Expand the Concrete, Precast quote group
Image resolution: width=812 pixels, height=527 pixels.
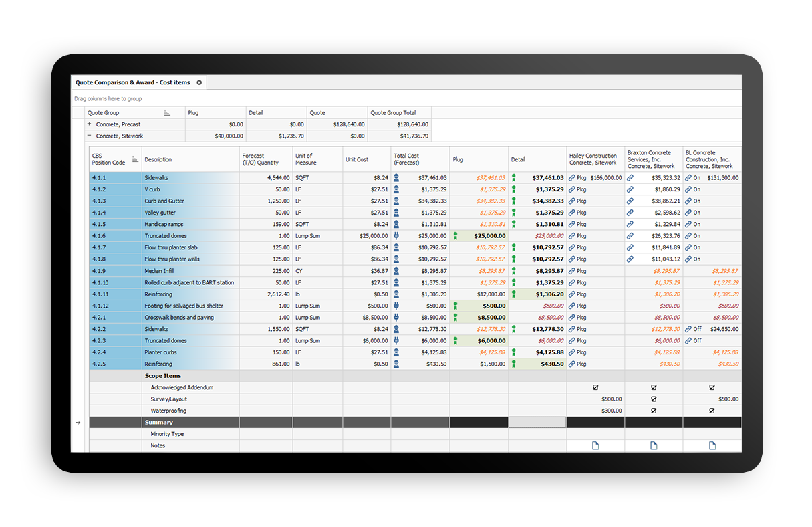click(x=88, y=124)
